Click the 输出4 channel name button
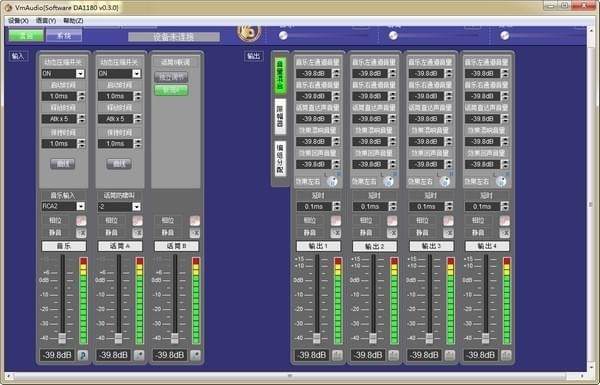This screenshot has height=385, width=600. [487, 246]
